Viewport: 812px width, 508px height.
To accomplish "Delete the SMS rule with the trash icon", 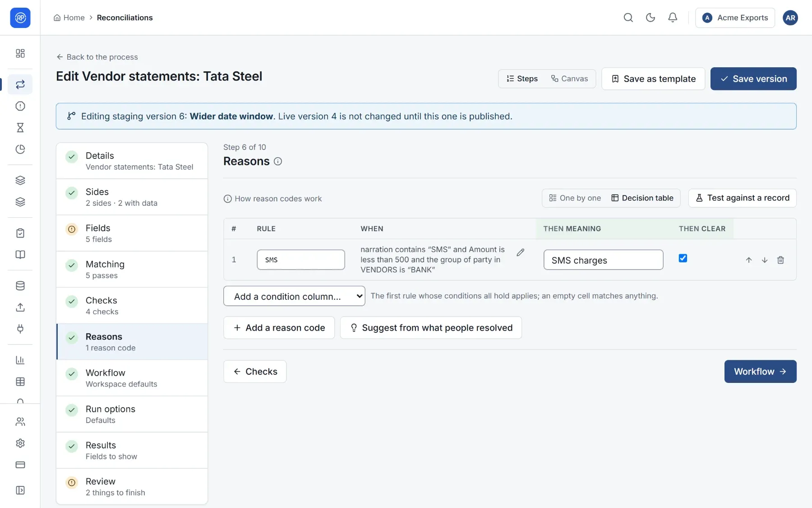I will pyautogui.click(x=780, y=260).
